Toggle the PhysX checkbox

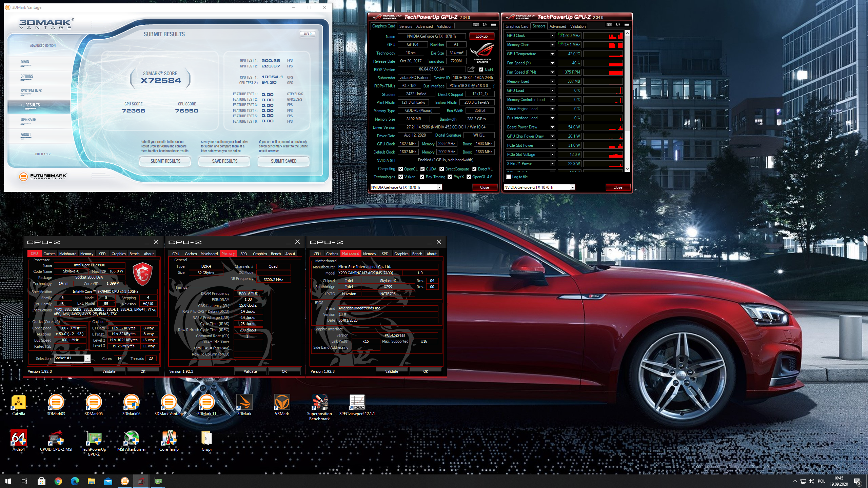click(x=450, y=177)
